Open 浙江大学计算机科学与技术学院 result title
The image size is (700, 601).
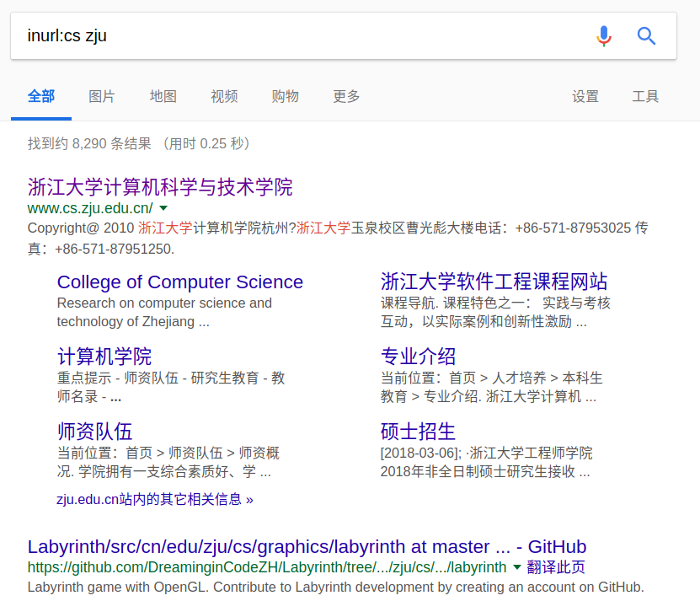click(x=160, y=187)
